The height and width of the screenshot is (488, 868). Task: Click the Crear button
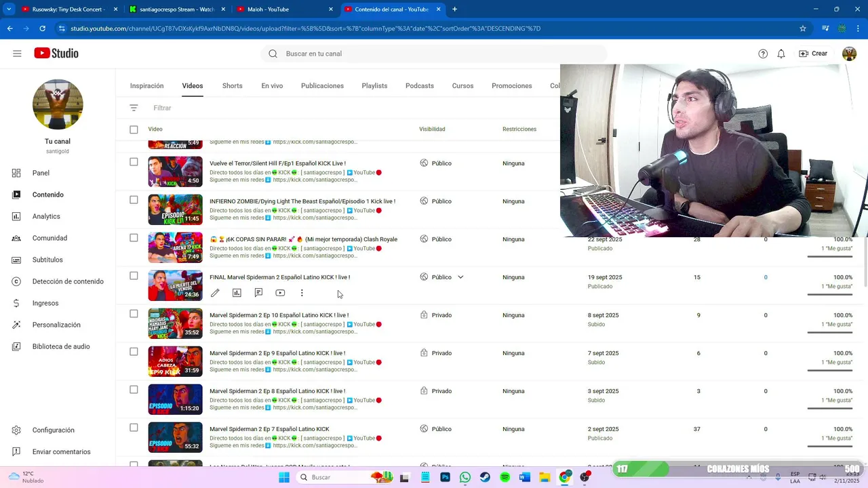click(x=813, y=54)
